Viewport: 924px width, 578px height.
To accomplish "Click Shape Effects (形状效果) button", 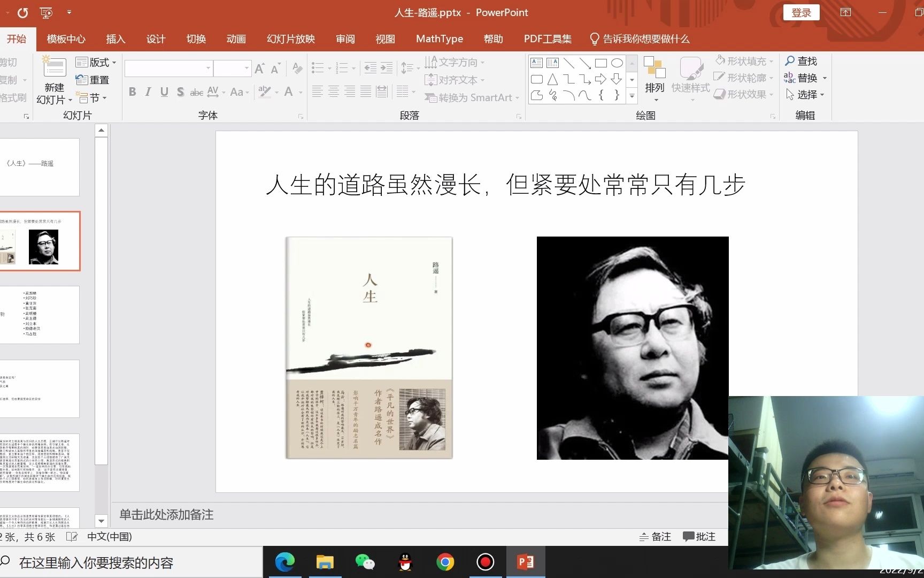I will (x=744, y=94).
